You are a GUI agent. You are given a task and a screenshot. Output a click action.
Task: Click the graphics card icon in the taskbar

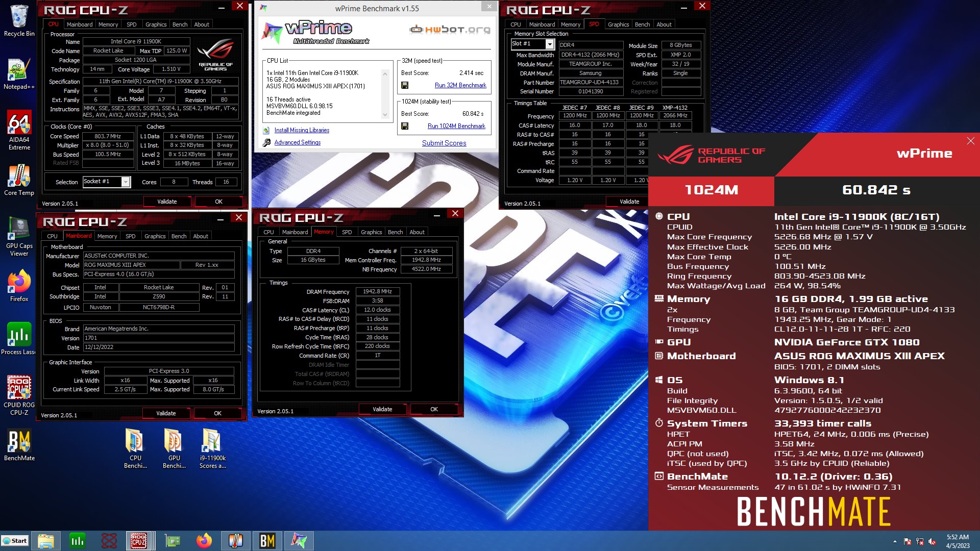point(173,541)
